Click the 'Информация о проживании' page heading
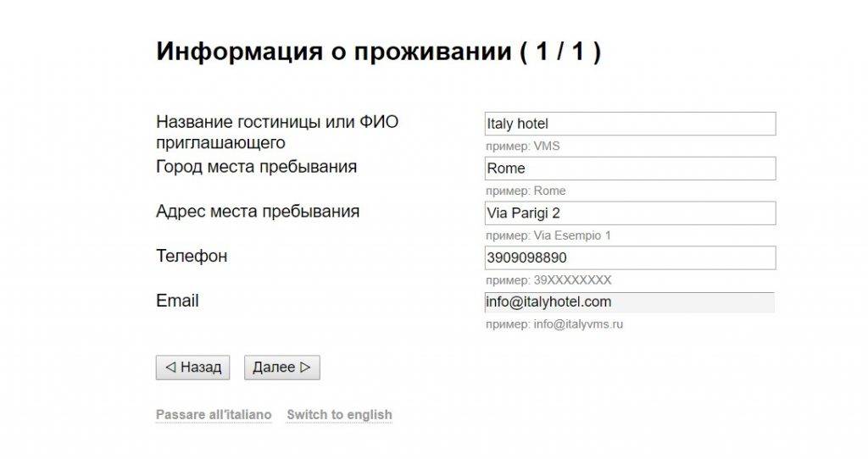This screenshot has height=459, width=868. click(x=378, y=52)
